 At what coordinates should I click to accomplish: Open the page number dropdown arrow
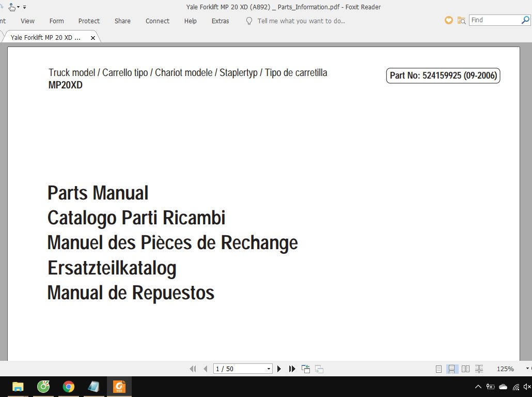pyautogui.click(x=269, y=369)
